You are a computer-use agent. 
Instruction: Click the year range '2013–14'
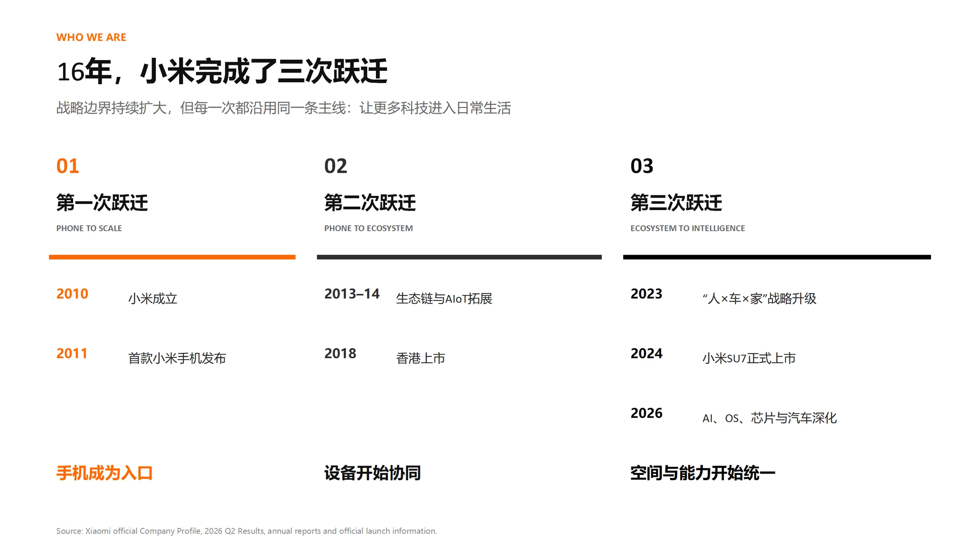352,294
